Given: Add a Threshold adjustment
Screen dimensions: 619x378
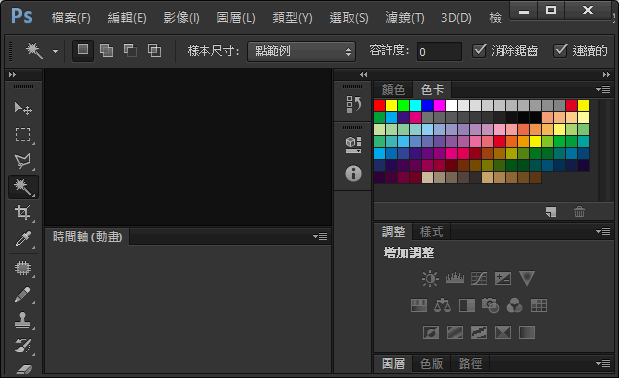Looking at the screenshot, I should pyautogui.click(x=479, y=332).
